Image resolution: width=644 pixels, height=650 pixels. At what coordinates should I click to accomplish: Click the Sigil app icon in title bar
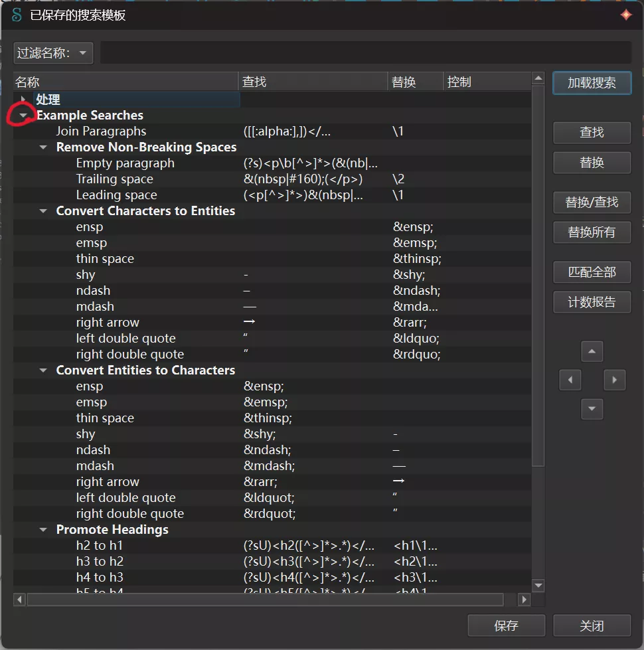coord(17,15)
